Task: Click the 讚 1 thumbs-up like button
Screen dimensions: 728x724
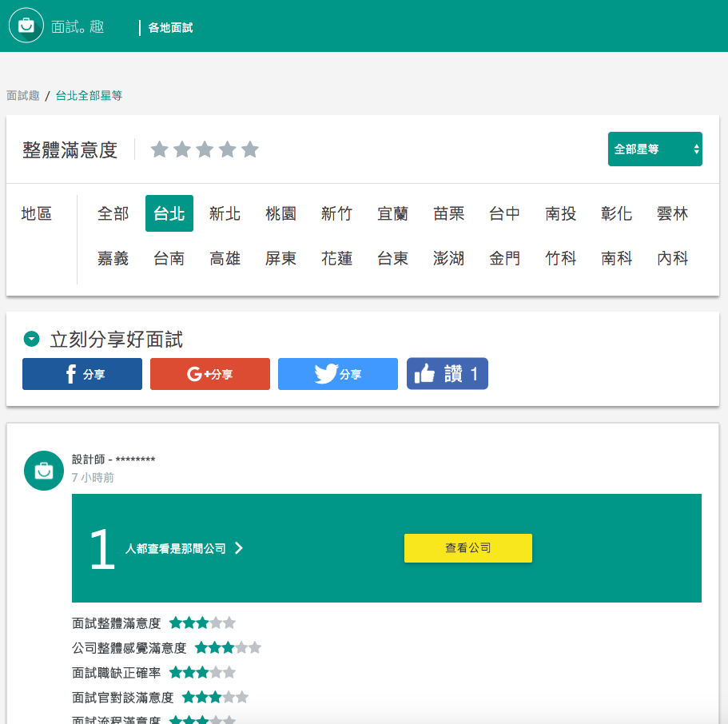Action: tap(447, 373)
